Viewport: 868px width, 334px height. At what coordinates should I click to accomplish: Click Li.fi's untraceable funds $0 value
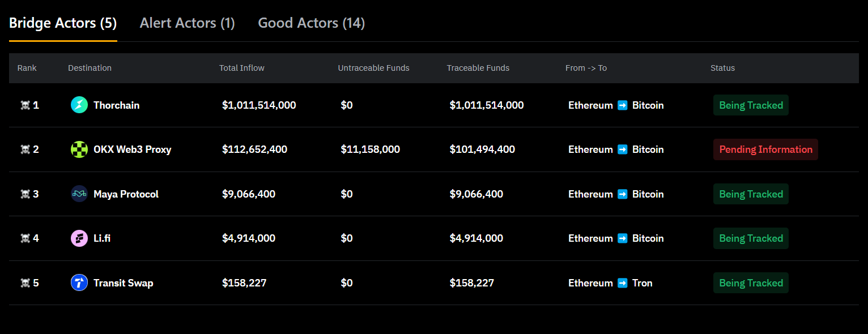347,238
